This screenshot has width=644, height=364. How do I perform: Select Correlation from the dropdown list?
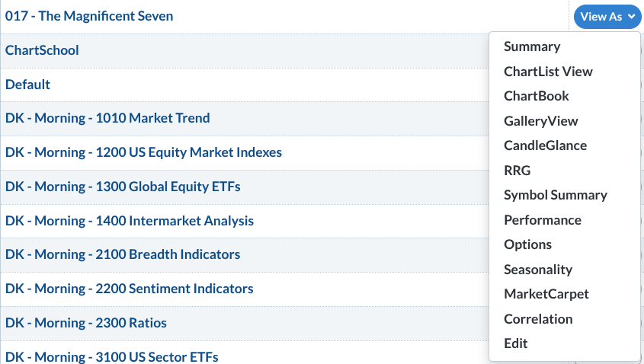(538, 319)
